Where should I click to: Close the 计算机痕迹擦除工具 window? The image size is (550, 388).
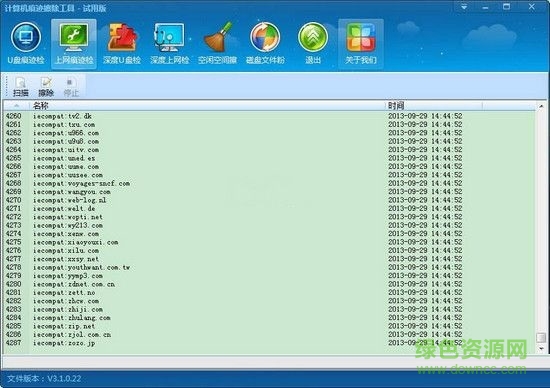point(532,7)
